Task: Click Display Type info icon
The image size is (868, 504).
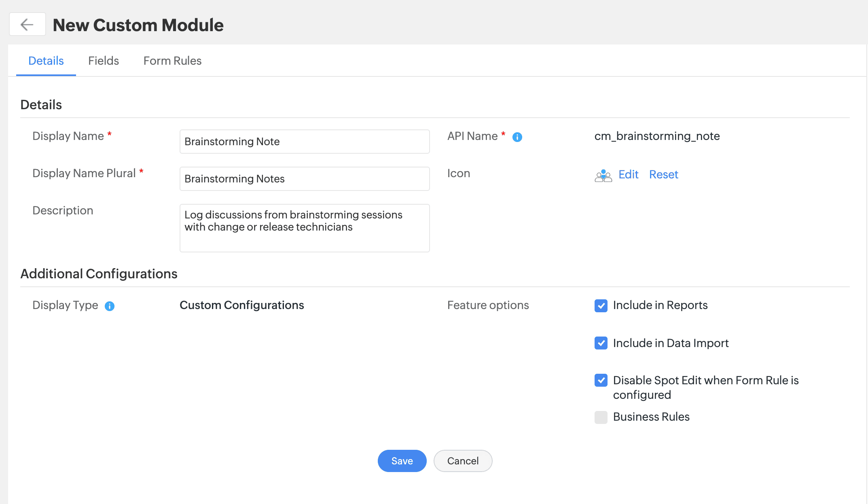Action: point(110,306)
